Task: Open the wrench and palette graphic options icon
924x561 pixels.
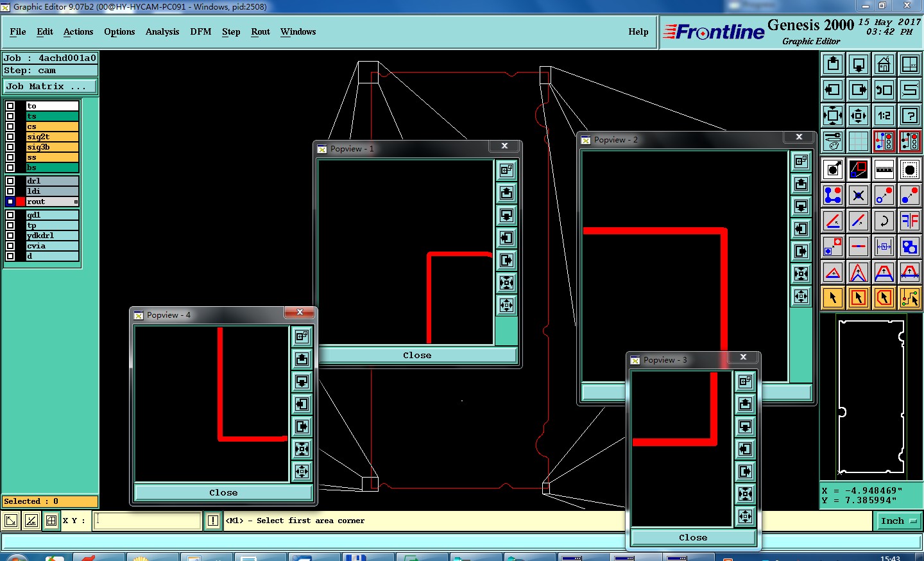Action: tap(833, 141)
